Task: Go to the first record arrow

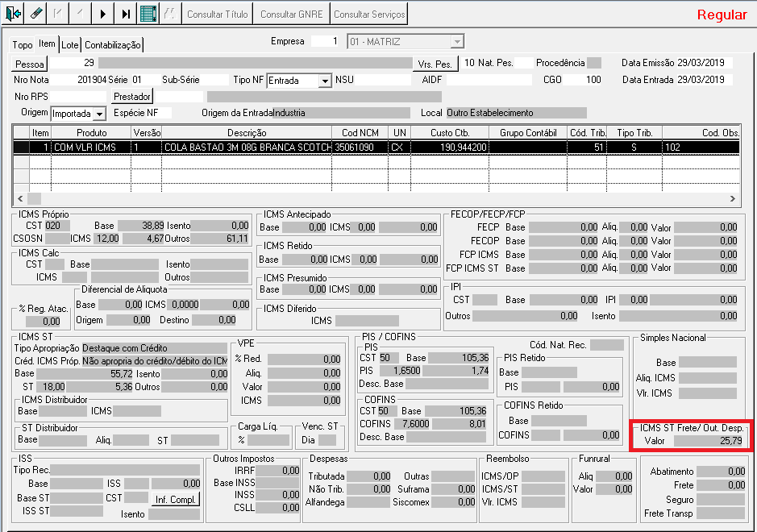Action: click(58, 13)
